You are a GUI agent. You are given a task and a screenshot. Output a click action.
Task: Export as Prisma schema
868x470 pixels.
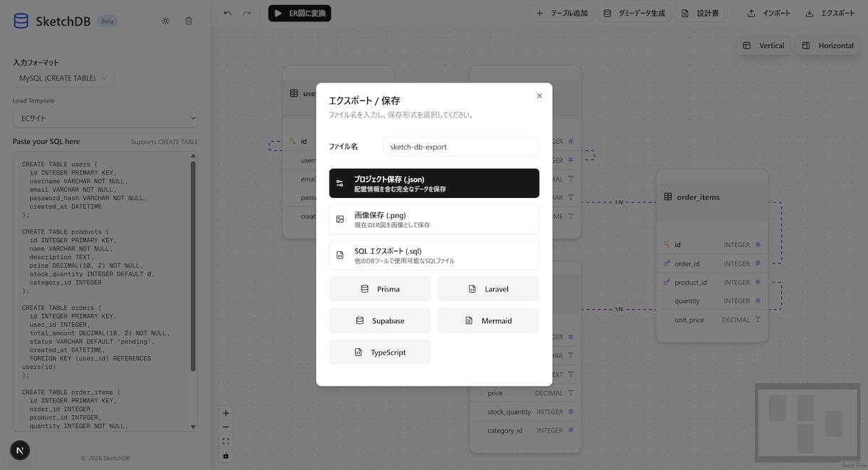point(380,289)
